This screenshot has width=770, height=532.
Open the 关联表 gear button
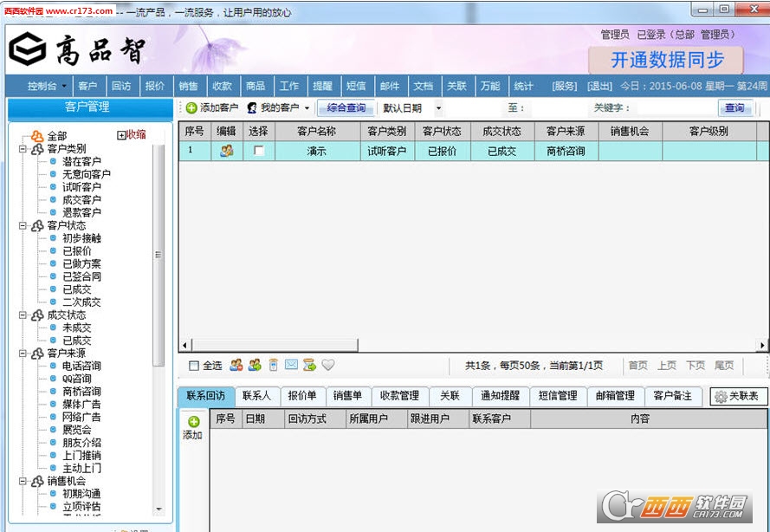coord(738,396)
